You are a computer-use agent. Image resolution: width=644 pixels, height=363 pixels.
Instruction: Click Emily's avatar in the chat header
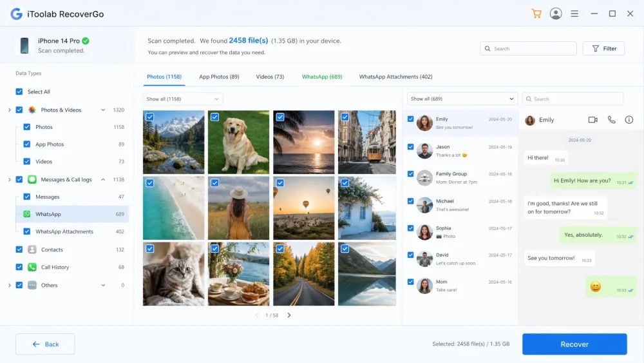click(x=530, y=120)
